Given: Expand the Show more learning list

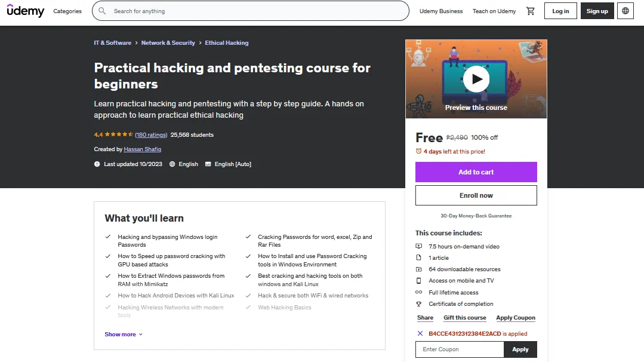Looking at the screenshot, I should click(x=123, y=334).
